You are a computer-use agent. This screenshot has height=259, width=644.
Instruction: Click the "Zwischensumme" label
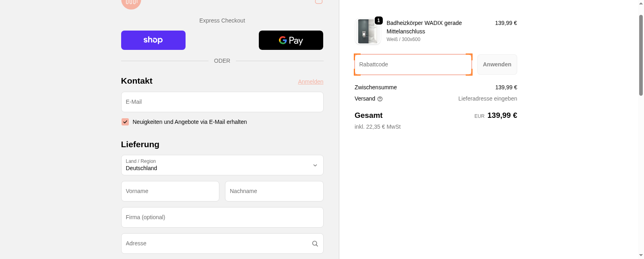(376, 87)
